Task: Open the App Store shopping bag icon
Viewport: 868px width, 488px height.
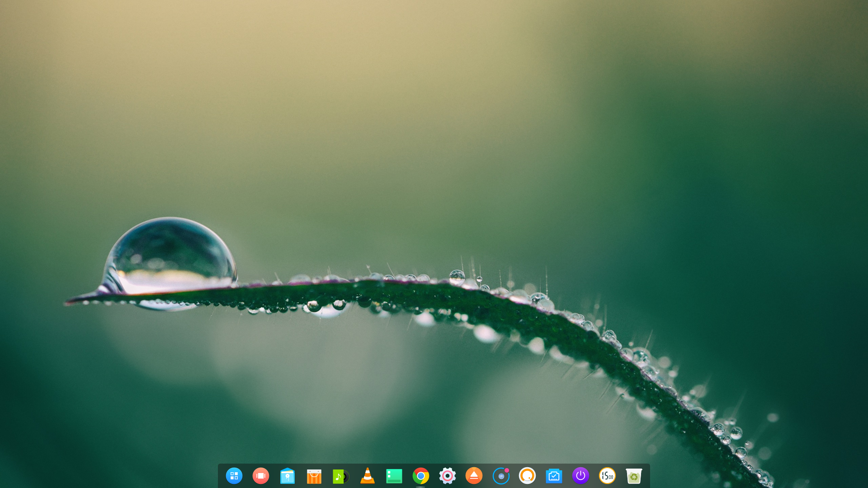Action: (x=314, y=476)
